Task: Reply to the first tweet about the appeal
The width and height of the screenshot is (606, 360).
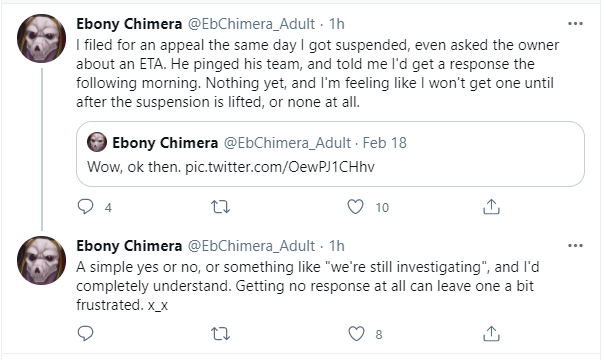Action: [85, 207]
